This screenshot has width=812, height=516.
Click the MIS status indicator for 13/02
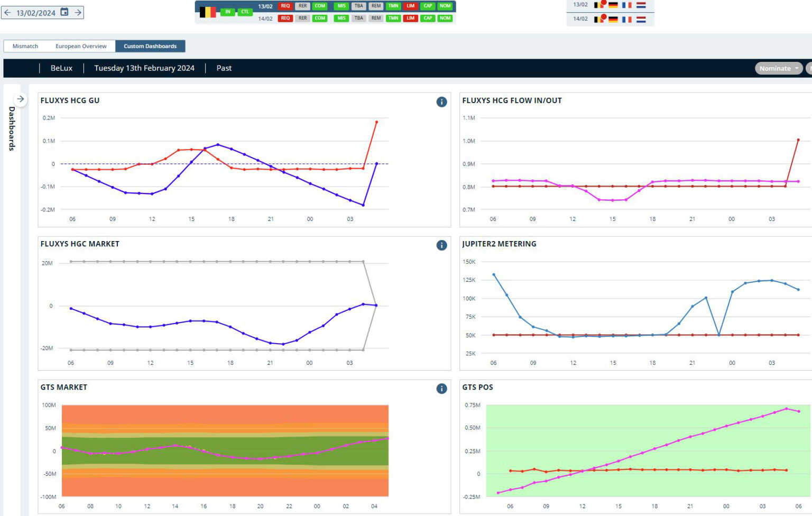(341, 6)
